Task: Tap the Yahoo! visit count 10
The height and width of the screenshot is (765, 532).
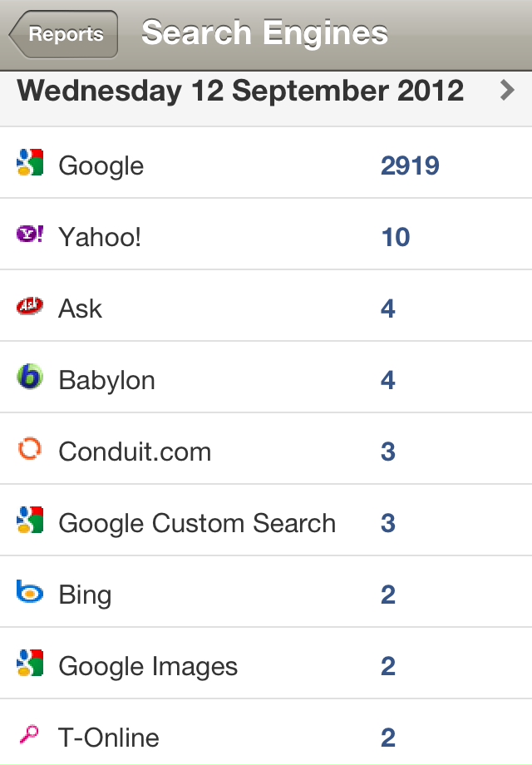Action: point(396,238)
